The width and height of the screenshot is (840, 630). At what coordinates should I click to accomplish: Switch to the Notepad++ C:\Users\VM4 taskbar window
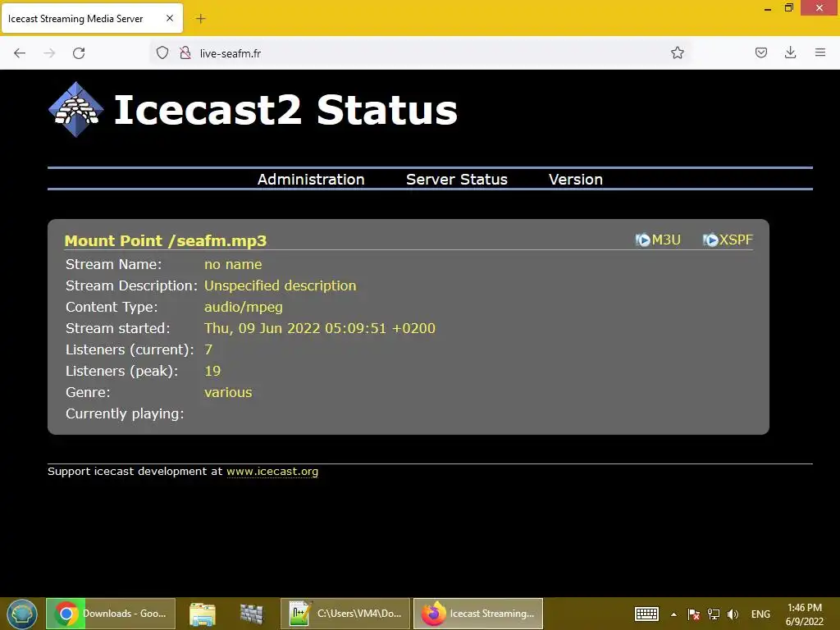345,614
